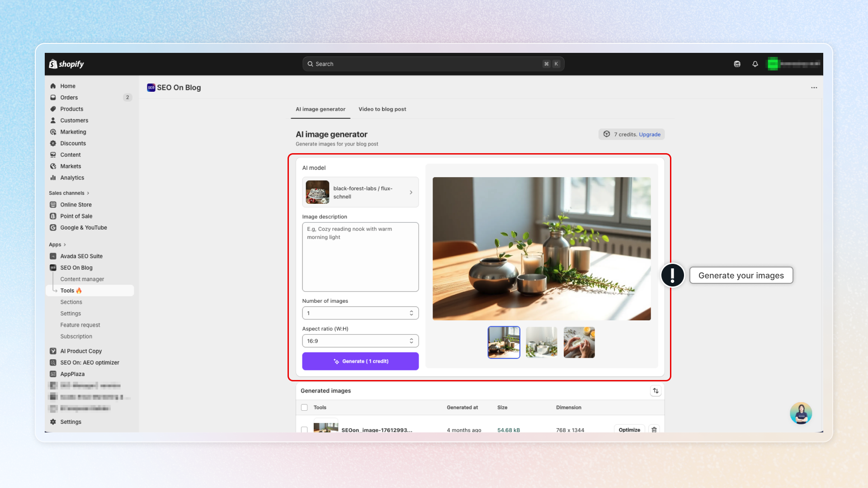
Task: Click the Shopify logo
Action: point(66,64)
